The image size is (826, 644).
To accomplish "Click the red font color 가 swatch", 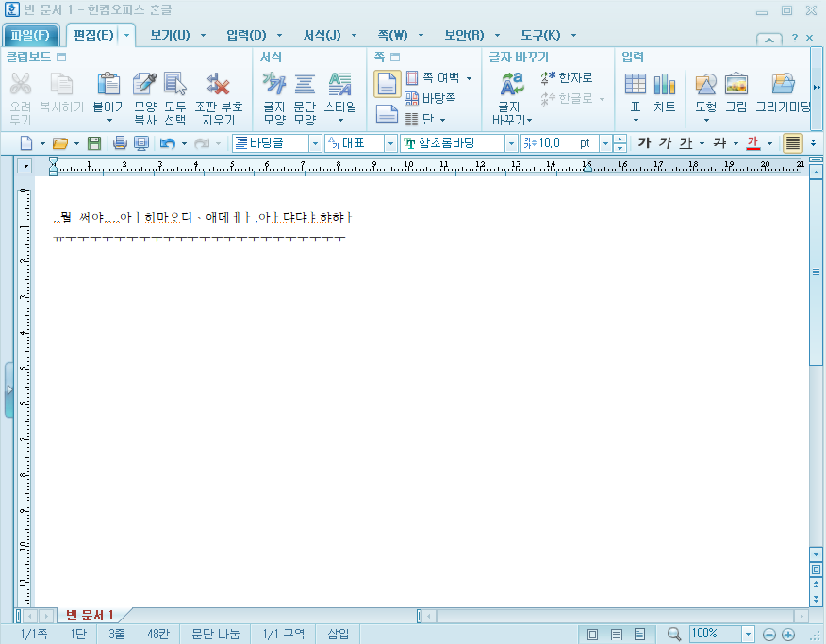I will coord(753,142).
